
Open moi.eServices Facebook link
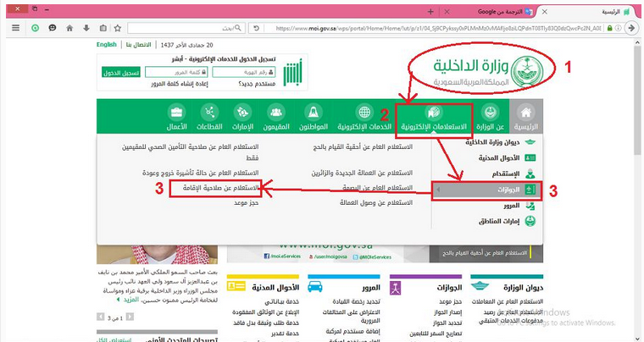(282, 256)
